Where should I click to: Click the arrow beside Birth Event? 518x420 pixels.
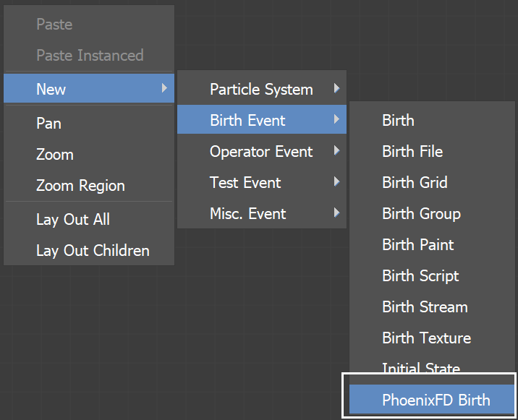[336, 119]
